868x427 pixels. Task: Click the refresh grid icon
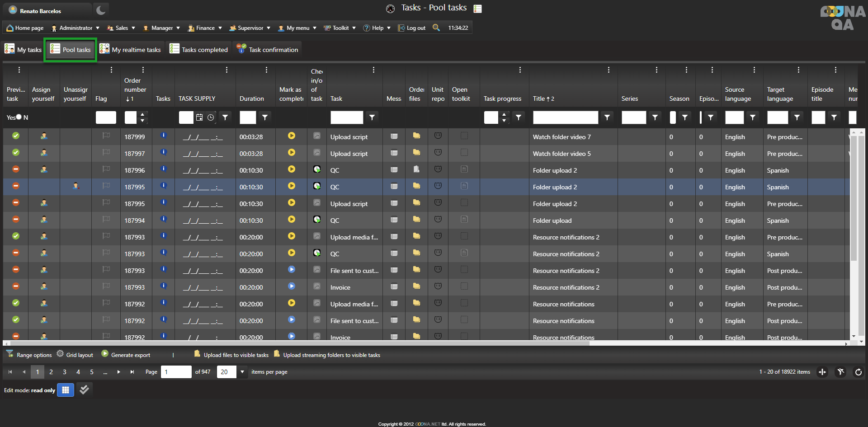pos(858,372)
